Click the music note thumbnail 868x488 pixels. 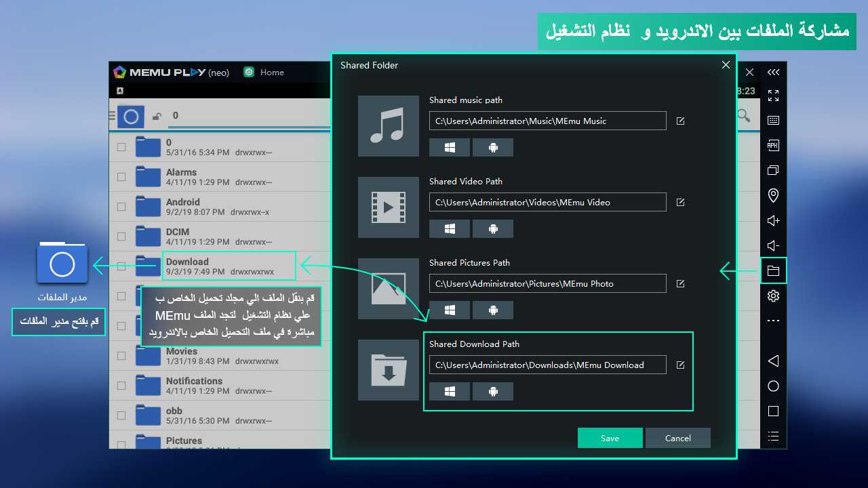click(x=389, y=126)
